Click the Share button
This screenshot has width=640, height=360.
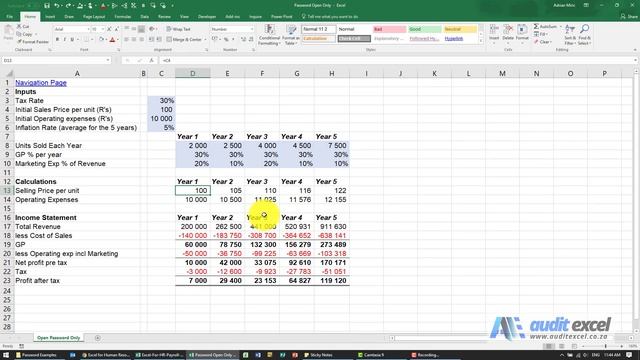point(629,17)
